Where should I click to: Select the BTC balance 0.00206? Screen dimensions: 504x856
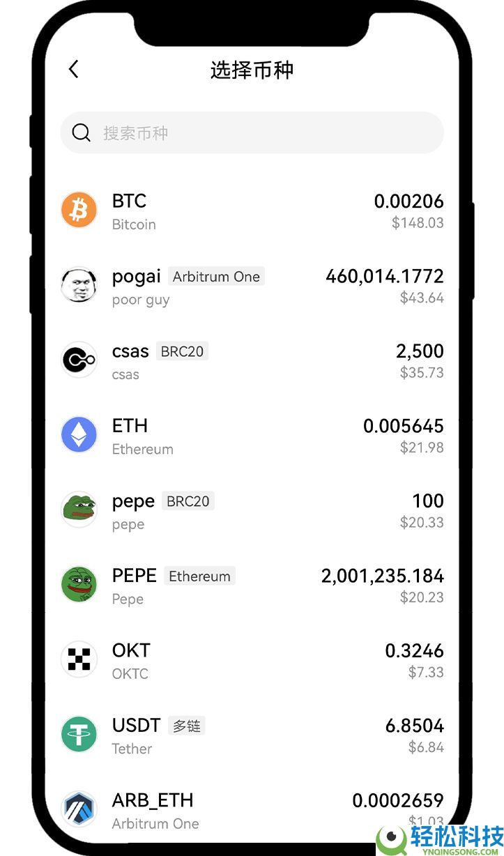pyautogui.click(x=408, y=201)
